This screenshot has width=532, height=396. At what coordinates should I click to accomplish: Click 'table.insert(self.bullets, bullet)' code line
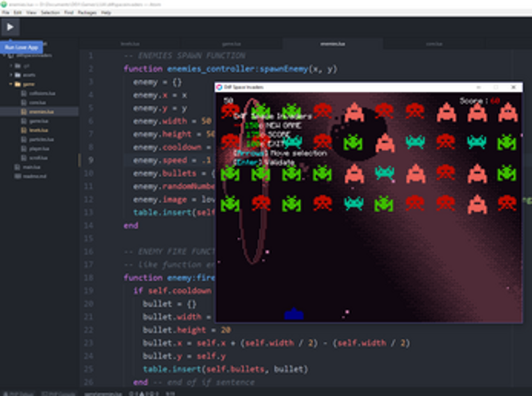click(226, 369)
